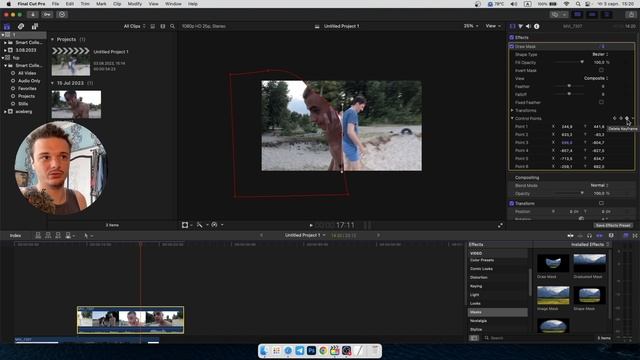Open Final Cut Pro from the Dock

point(335,351)
